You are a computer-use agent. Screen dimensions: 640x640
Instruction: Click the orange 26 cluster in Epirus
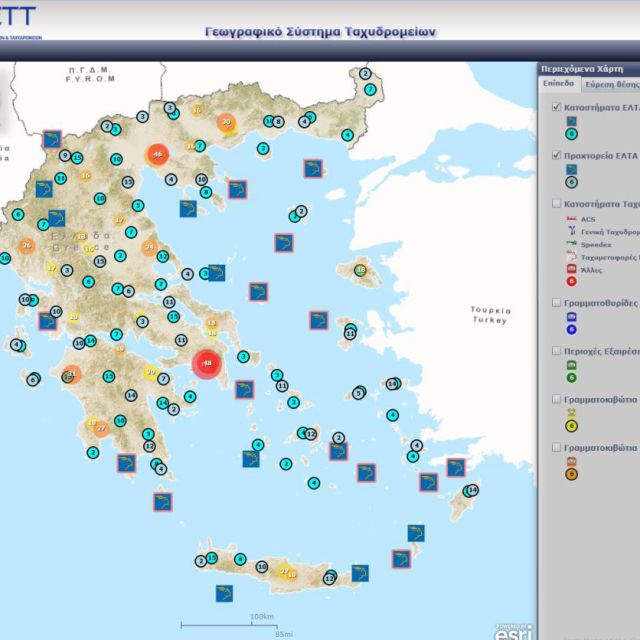click(x=27, y=246)
